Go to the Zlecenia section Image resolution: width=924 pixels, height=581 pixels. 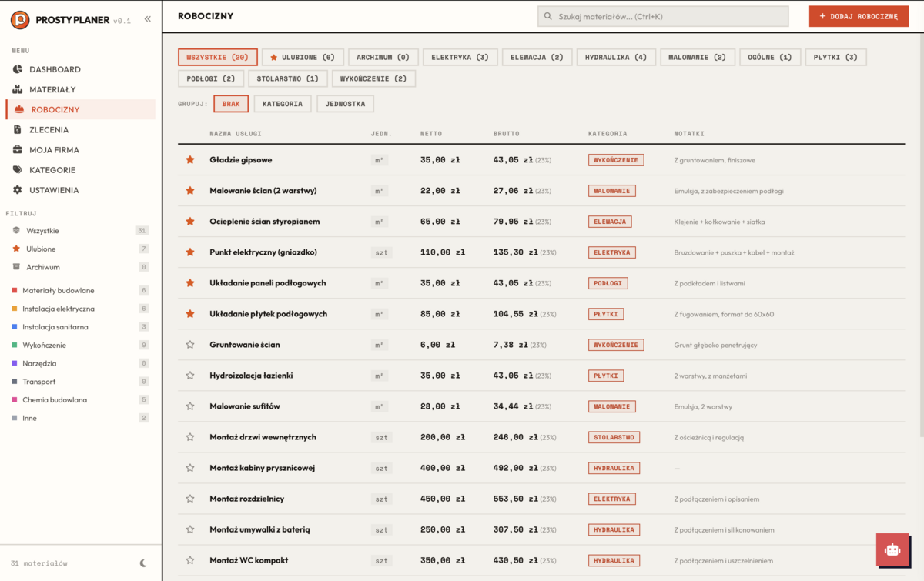coord(49,129)
